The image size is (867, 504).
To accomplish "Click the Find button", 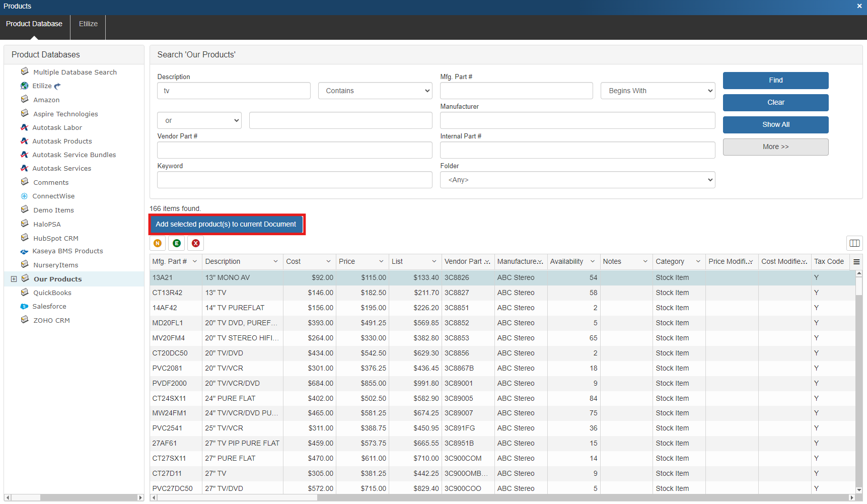I will pyautogui.click(x=775, y=80).
